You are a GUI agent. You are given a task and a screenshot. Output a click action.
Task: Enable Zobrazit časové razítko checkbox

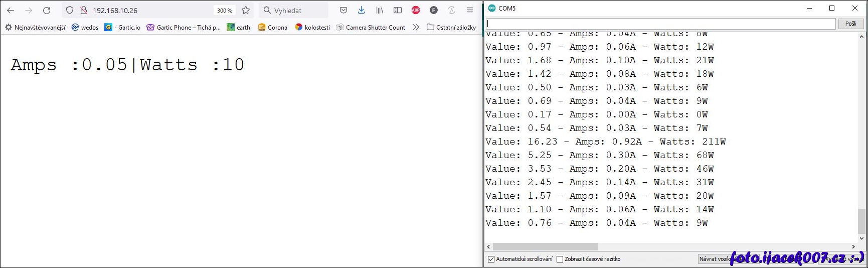point(560,259)
